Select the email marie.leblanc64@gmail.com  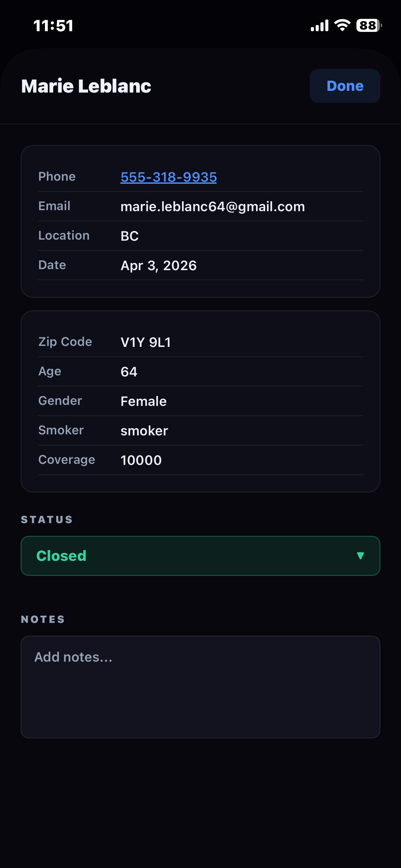(212, 206)
